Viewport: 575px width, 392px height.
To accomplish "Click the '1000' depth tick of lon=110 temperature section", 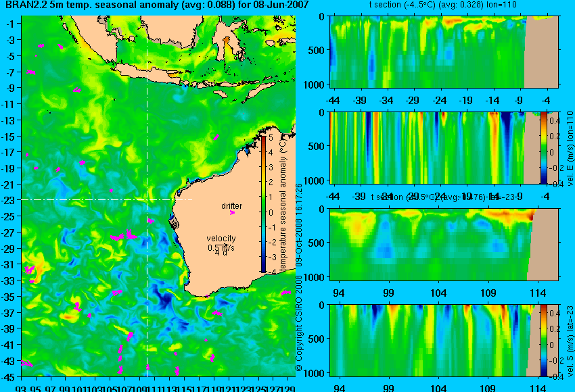I will (x=314, y=84).
